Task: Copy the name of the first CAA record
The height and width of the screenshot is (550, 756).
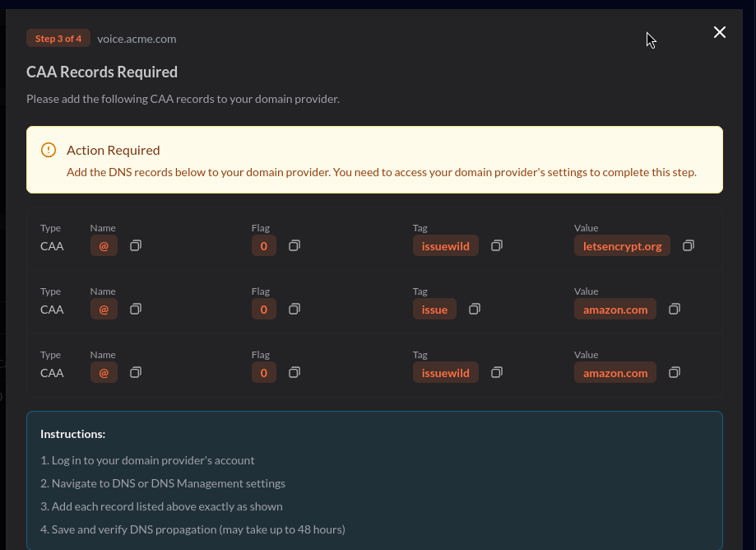Action: [x=136, y=245]
